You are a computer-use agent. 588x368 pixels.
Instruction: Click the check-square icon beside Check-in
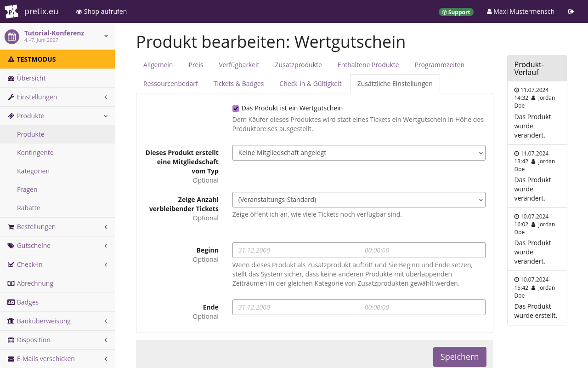click(x=11, y=264)
